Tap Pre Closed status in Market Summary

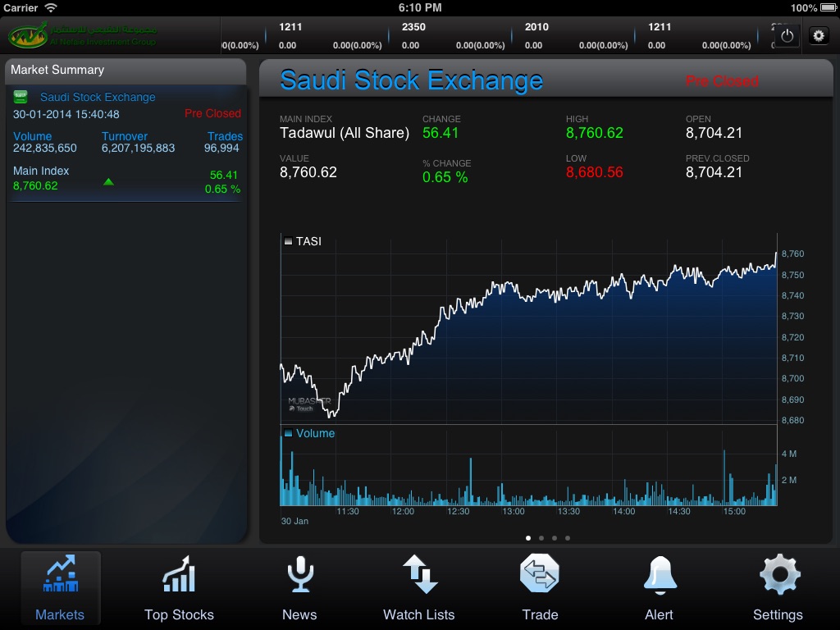[x=212, y=113]
